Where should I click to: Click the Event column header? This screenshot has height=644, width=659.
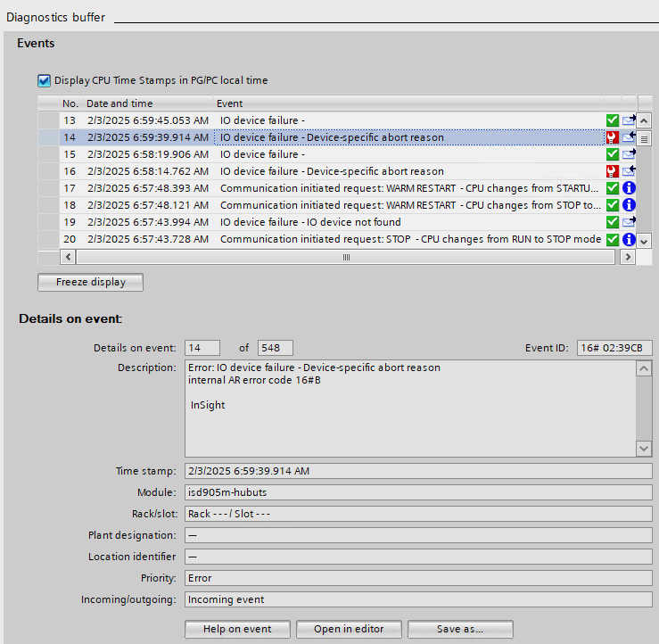pos(229,103)
